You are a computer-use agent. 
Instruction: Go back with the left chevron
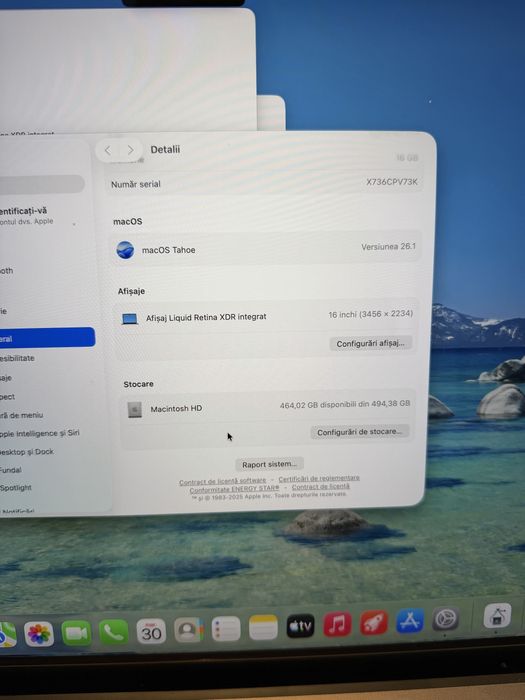(108, 150)
